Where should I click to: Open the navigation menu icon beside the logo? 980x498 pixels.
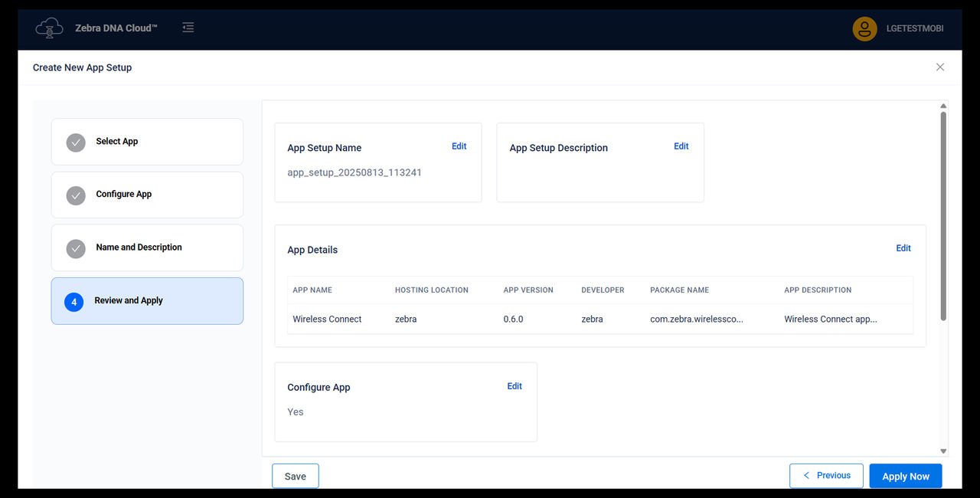click(188, 27)
